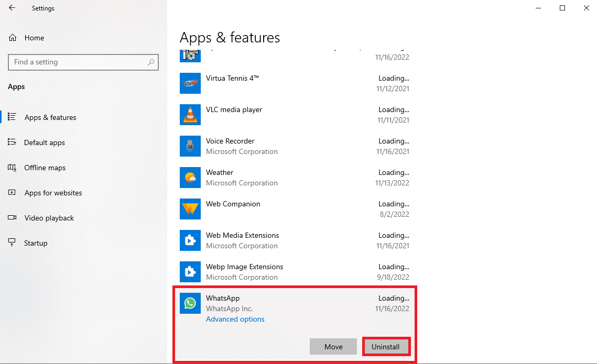This screenshot has height=364, width=597.
Task: Click the Web Media Extensions icon
Action: [x=190, y=240]
